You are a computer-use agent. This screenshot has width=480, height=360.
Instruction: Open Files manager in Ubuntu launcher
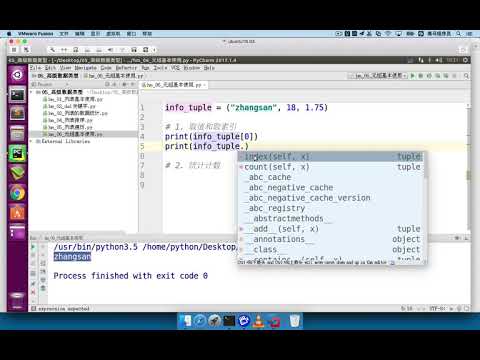coord(17,134)
